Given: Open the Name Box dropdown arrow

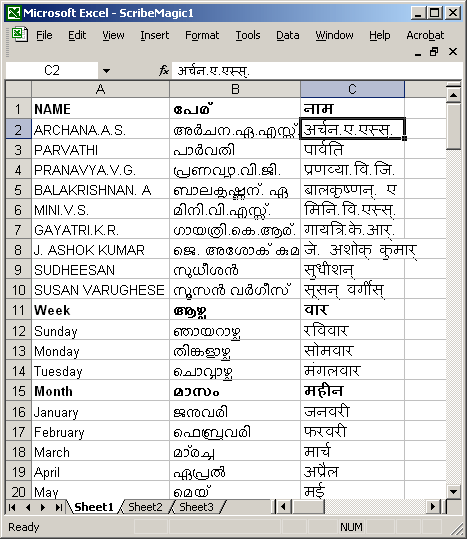Looking at the screenshot, I should click(x=106, y=71).
